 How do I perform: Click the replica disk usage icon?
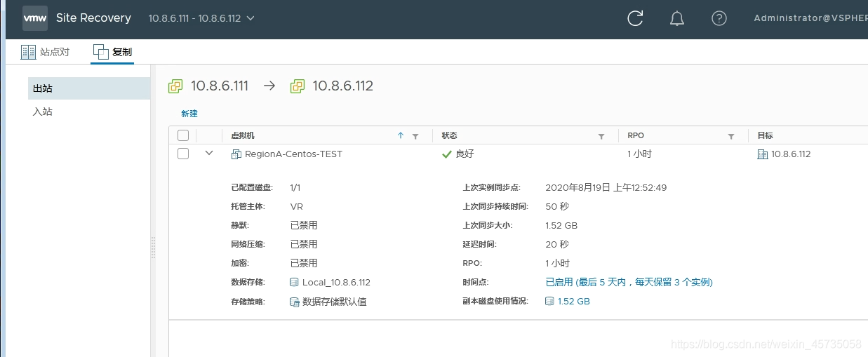(549, 302)
